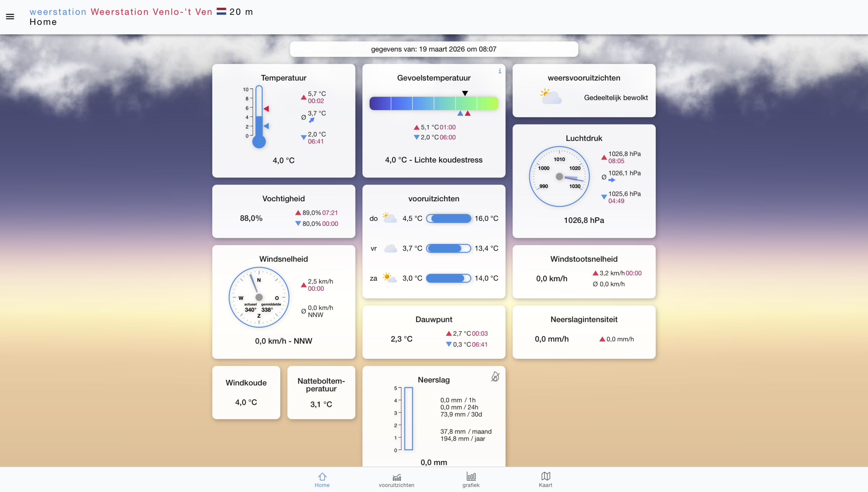Image resolution: width=868 pixels, height=492 pixels.
Task: Click the Weerstation Venlo-'t Ven title
Action: tap(151, 12)
